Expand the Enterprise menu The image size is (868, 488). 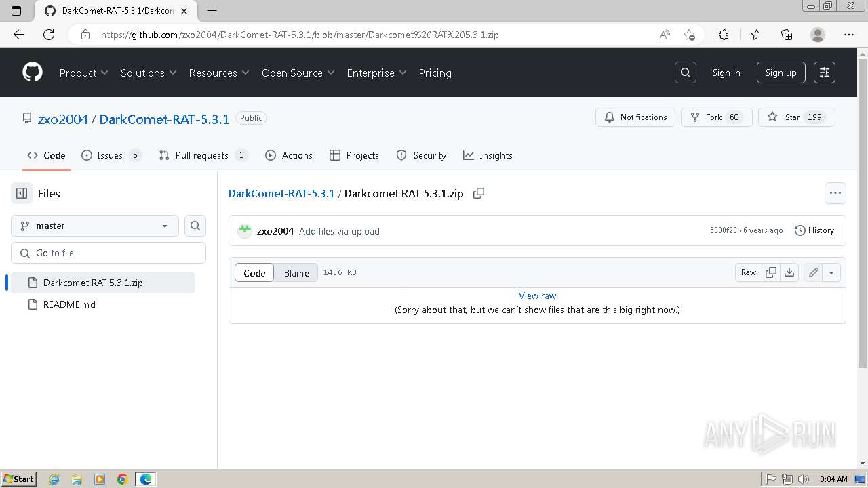pyautogui.click(x=376, y=73)
